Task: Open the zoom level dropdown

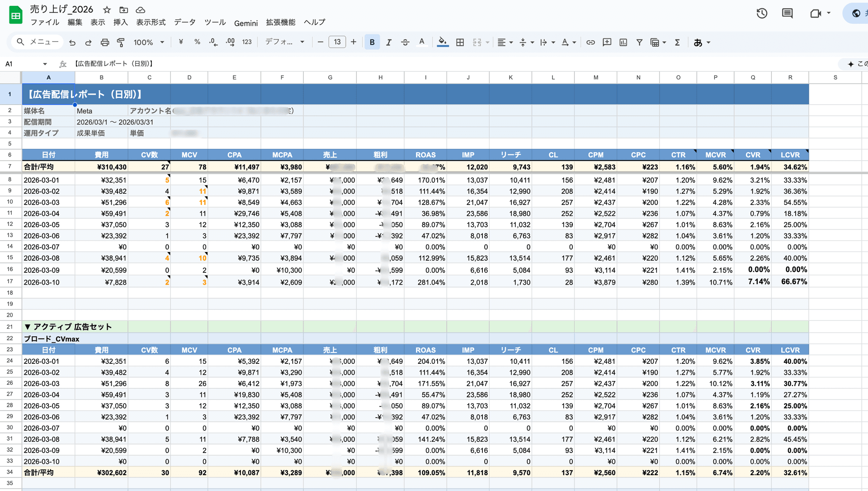Action: pyautogui.click(x=149, y=42)
